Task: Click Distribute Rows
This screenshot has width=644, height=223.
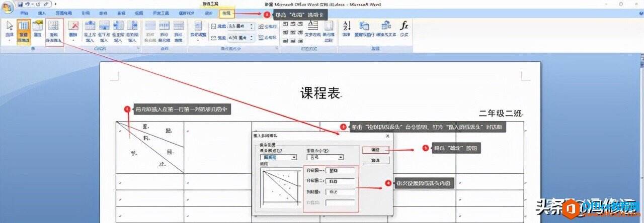Action: click(267, 26)
